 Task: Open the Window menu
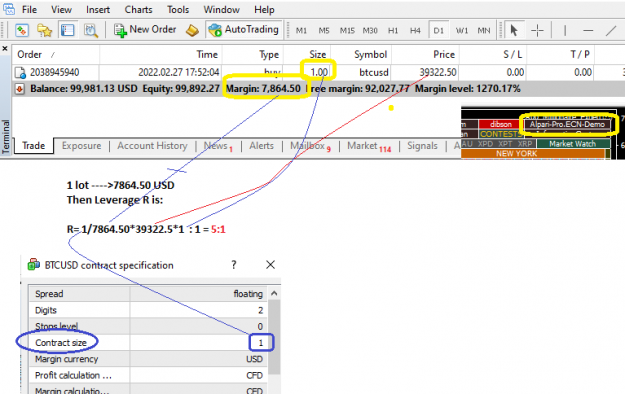(x=222, y=10)
